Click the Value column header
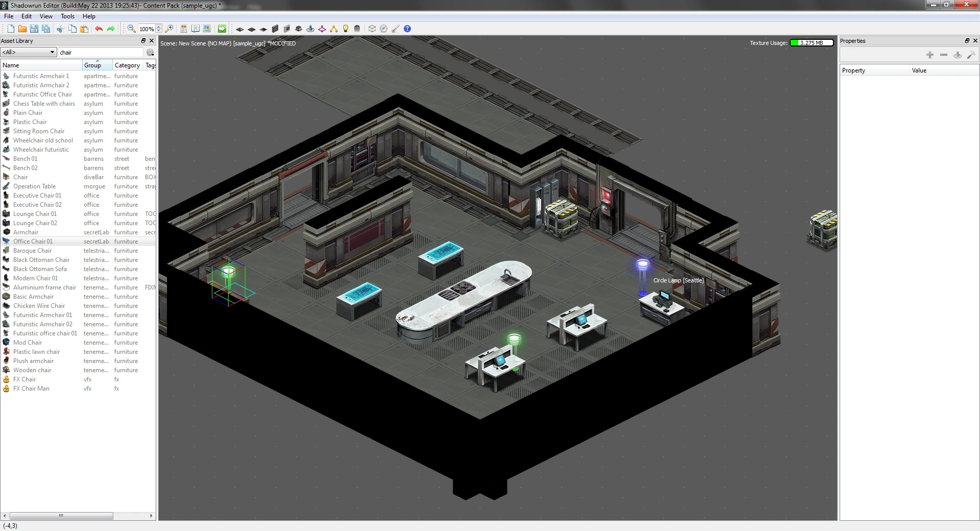This screenshot has height=531, width=980. point(944,70)
